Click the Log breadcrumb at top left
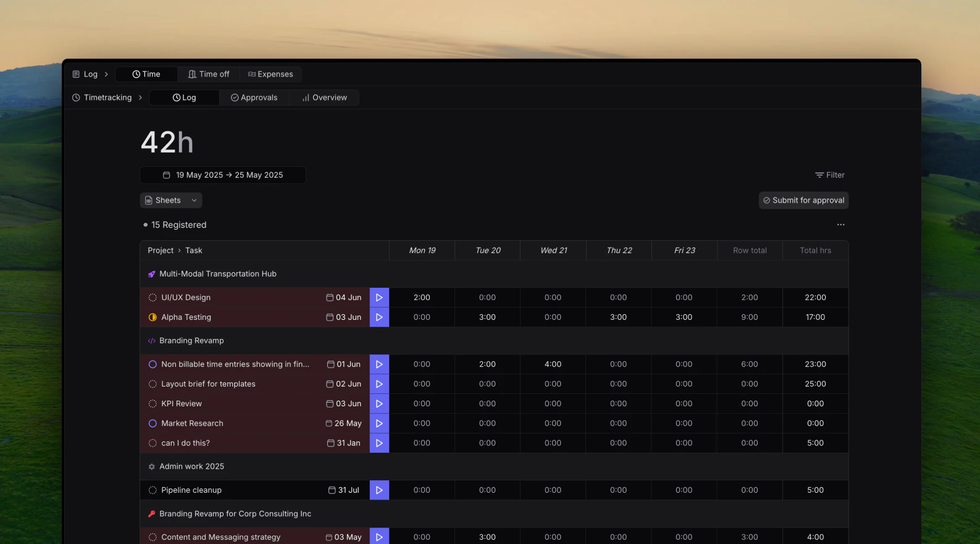980x544 pixels. 85,74
